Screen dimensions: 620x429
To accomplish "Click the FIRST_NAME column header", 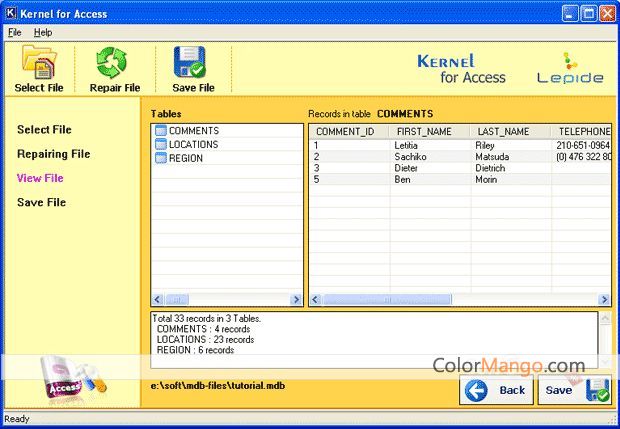I will 424,131.
